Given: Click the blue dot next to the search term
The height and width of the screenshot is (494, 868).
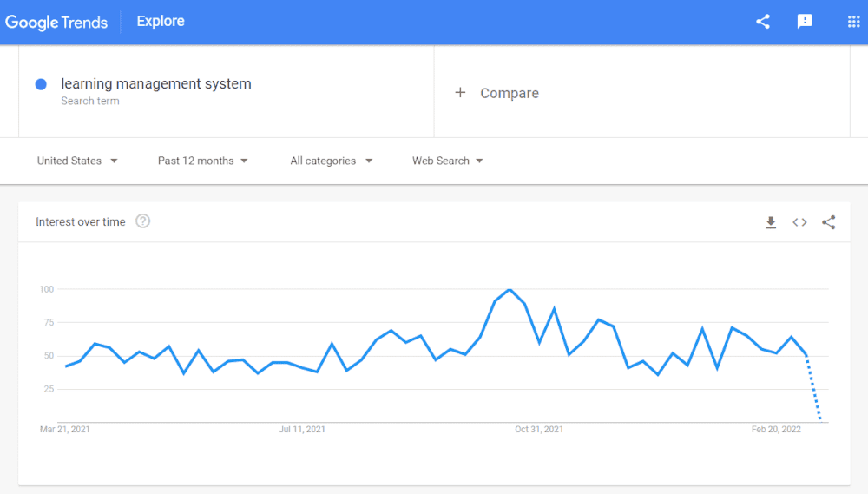Looking at the screenshot, I should pyautogui.click(x=41, y=84).
